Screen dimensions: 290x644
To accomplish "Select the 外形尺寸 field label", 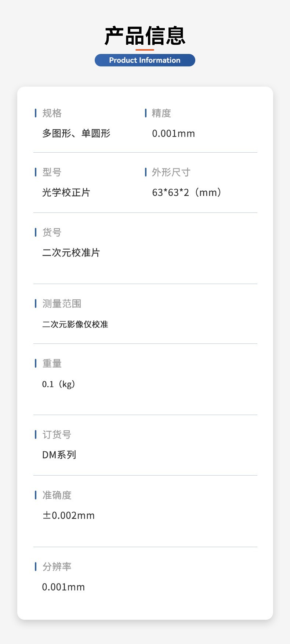I will tap(171, 172).
